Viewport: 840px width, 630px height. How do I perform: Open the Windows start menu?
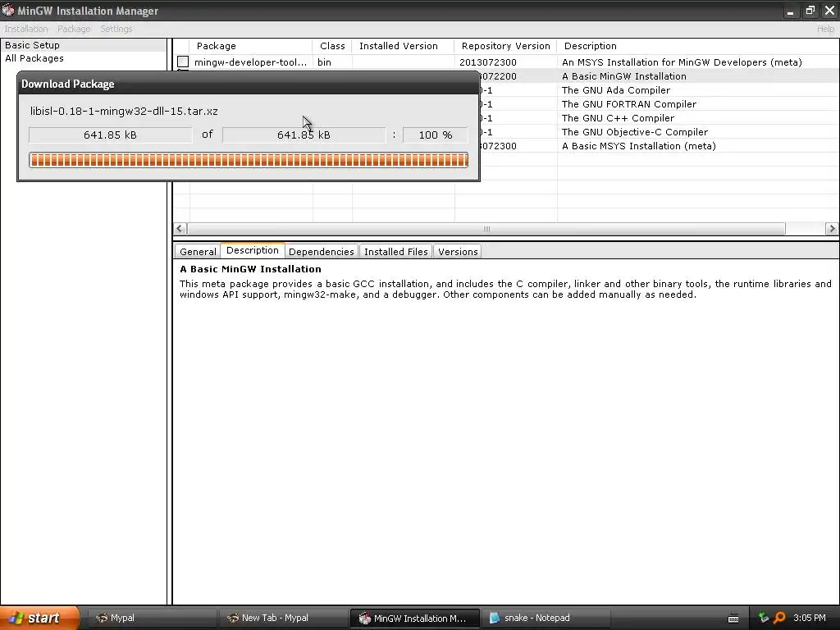[39, 618]
